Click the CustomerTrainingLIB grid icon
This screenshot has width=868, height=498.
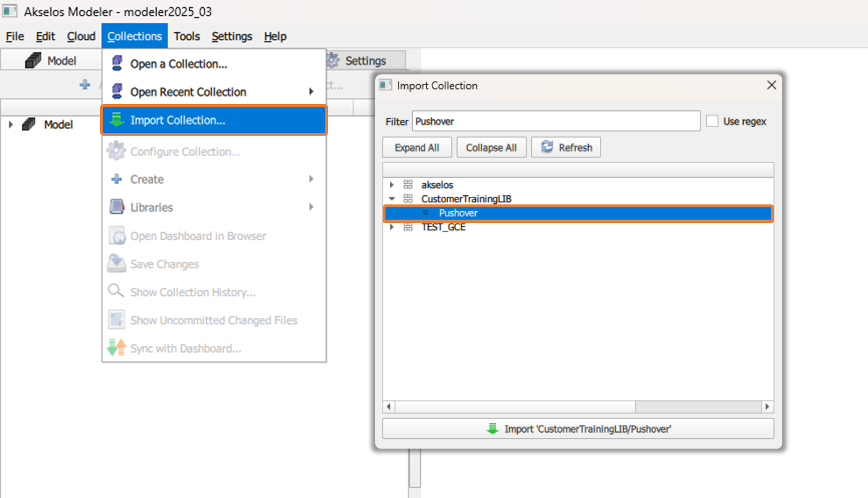point(408,199)
